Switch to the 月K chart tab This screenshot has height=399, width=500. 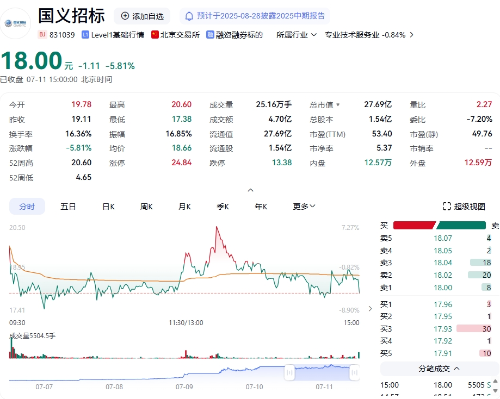click(x=185, y=206)
